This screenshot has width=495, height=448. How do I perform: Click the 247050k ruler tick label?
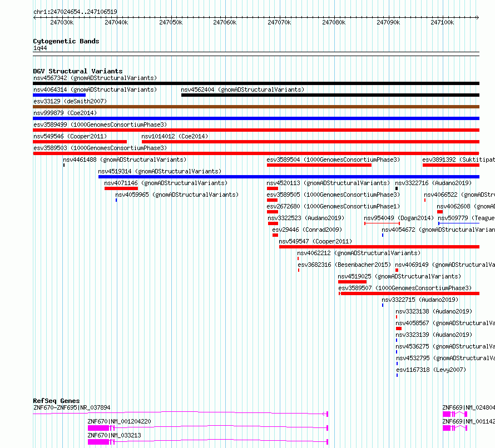coord(171,22)
